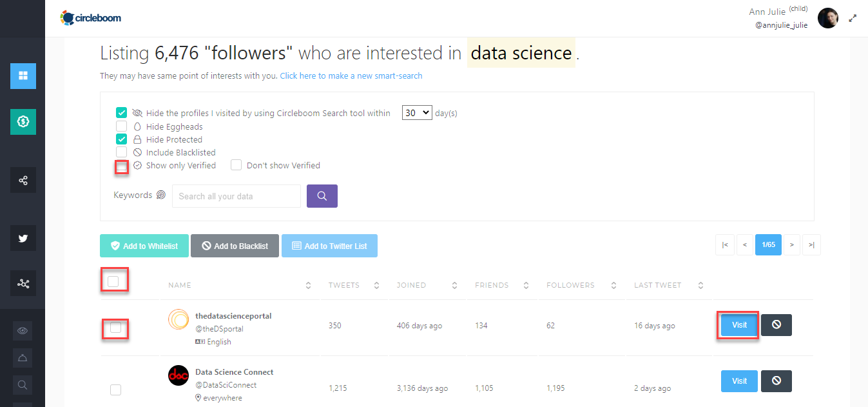
Task: Open the dashboard grid icon in sidebar
Action: point(23,76)
